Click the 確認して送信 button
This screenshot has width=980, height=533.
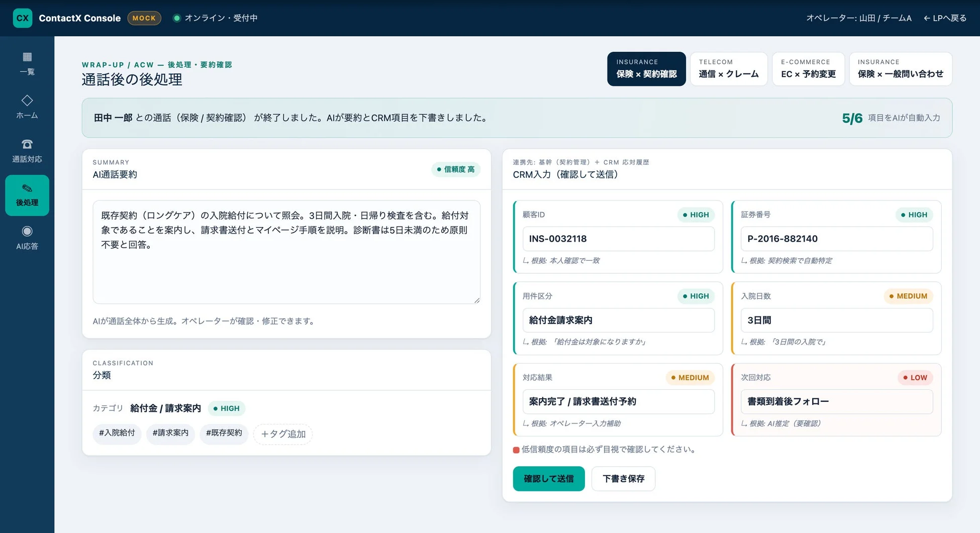pos(549,479)
